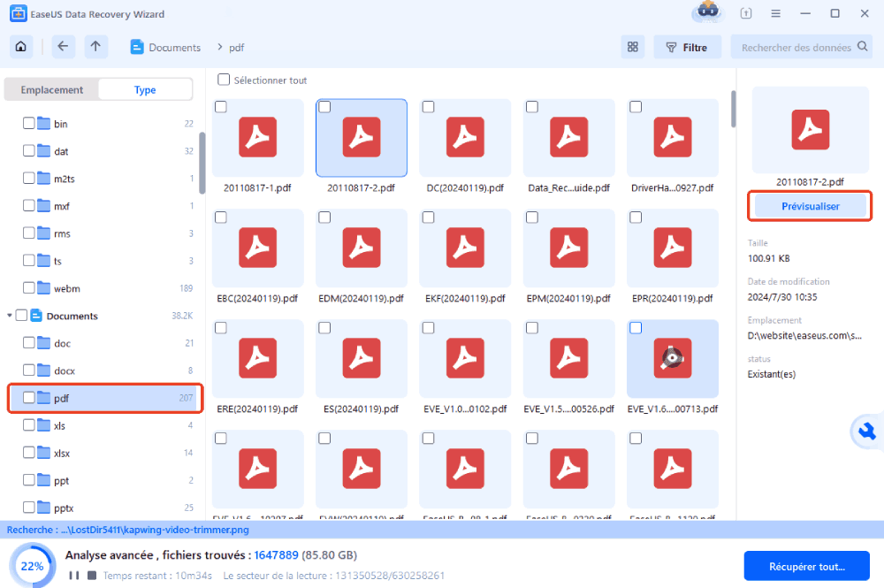Click the large PDF preview icon in details panel
This screenshot has height=588, width=884.
[810, 130]
